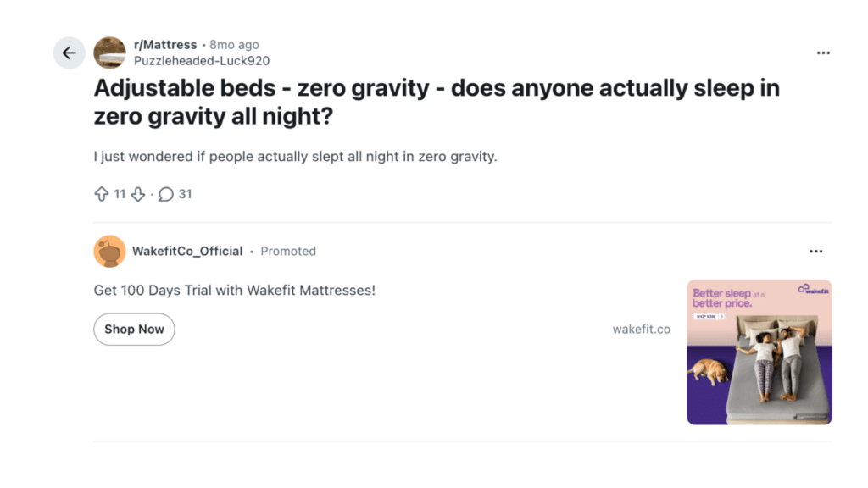Click the 8mo ago timestamp
The width and height of the screenshot is (868, 488).
click(x=234, y=44)
